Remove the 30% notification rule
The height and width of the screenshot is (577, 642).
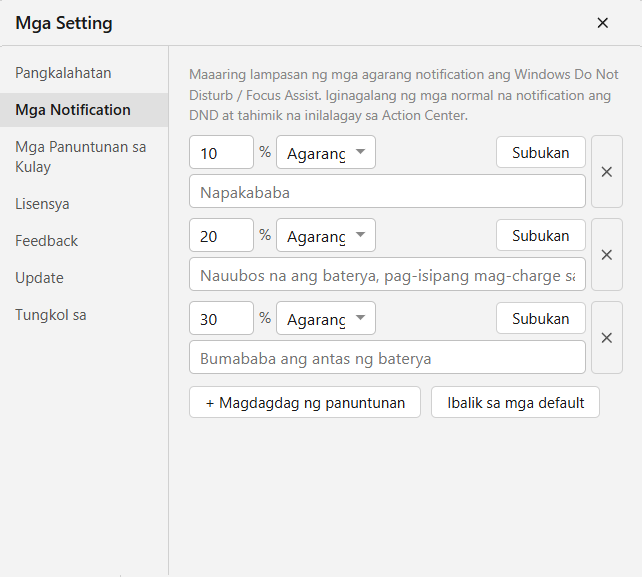click(x=607, y=338)
